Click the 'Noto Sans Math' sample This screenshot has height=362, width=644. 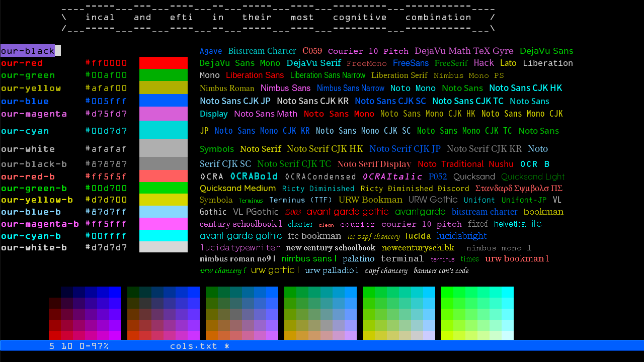click(x=266, y=114)
